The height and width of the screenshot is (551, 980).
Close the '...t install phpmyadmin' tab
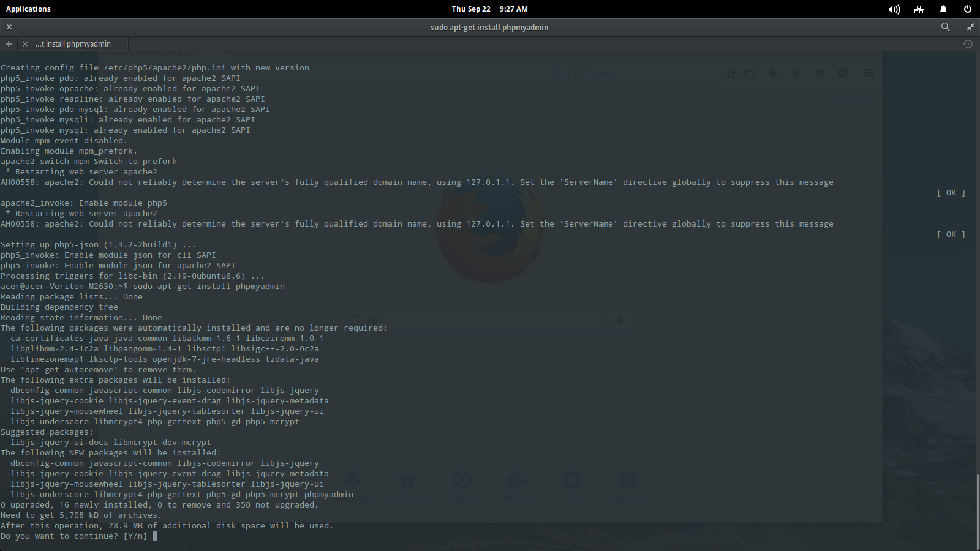pyautogui.click(x=24, y=44)
